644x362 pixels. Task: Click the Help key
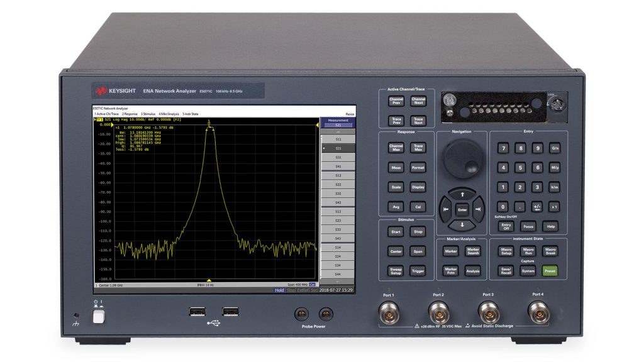click(x=550, y=226)
